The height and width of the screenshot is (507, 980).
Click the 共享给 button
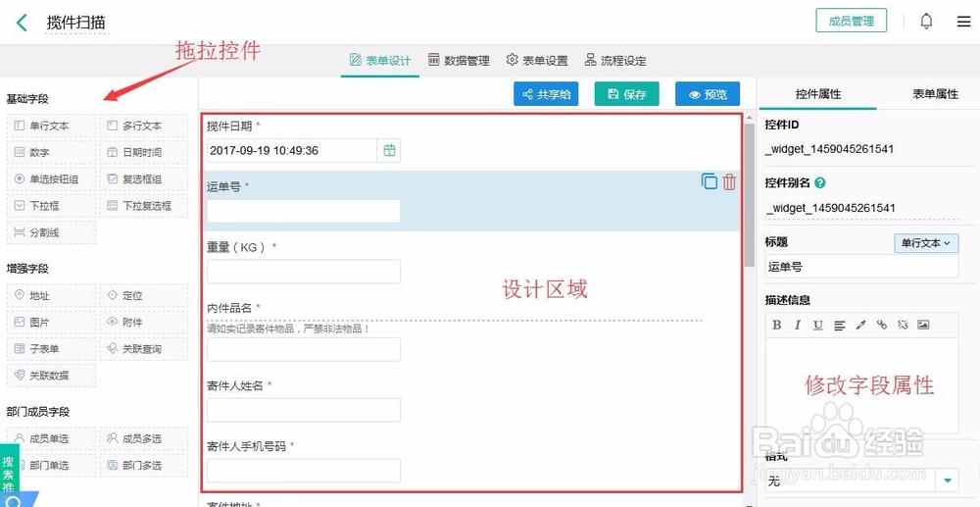pos(546,94)
